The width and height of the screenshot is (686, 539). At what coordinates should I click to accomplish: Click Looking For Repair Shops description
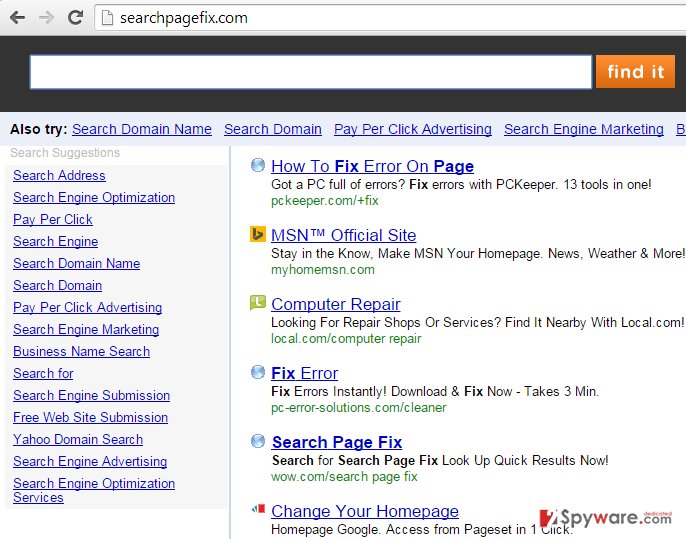click(477, 322)
